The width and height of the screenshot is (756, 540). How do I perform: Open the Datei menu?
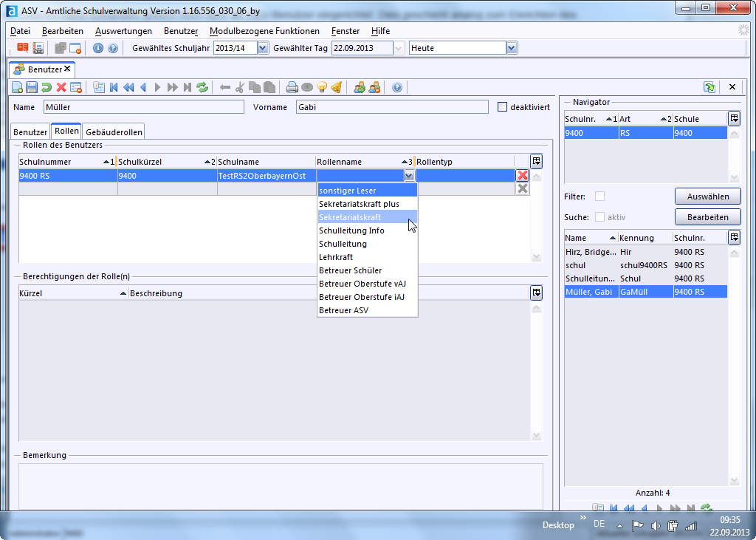click(x=20, y=31)
